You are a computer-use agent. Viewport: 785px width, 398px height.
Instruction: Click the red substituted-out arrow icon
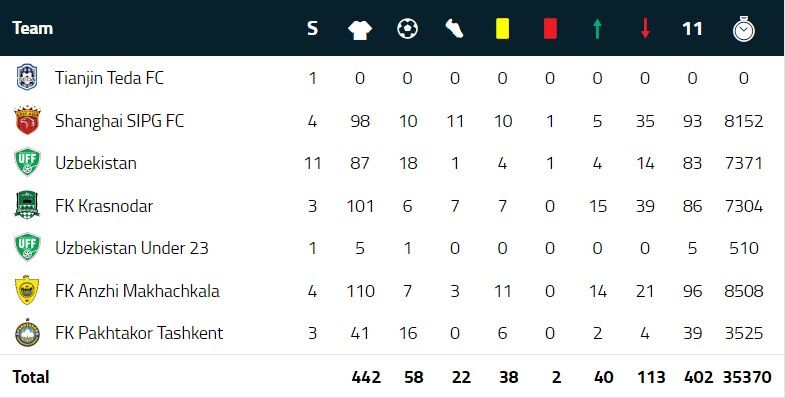tap(645, 29)
